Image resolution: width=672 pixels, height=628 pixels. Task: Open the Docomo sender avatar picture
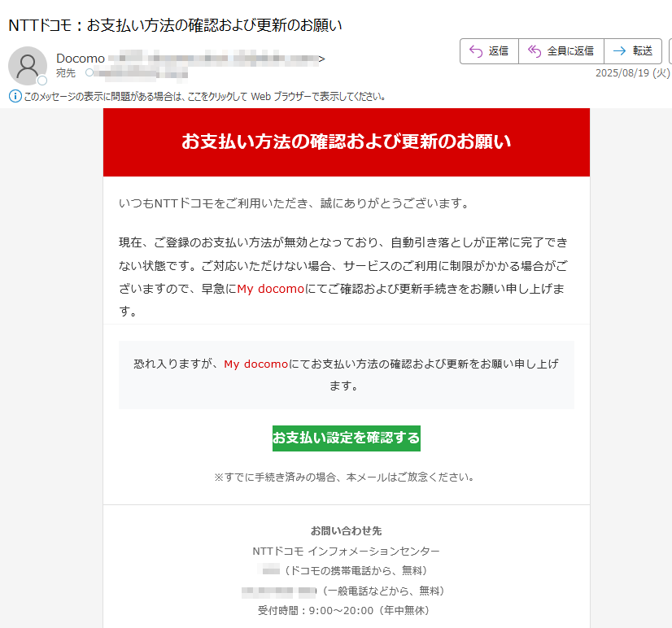(28, 66)
